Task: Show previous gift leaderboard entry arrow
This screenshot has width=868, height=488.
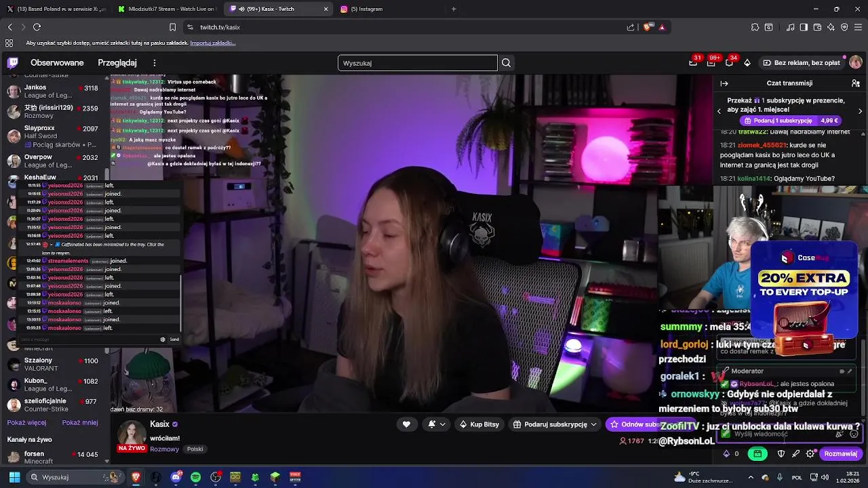Action: pos(719,110)
